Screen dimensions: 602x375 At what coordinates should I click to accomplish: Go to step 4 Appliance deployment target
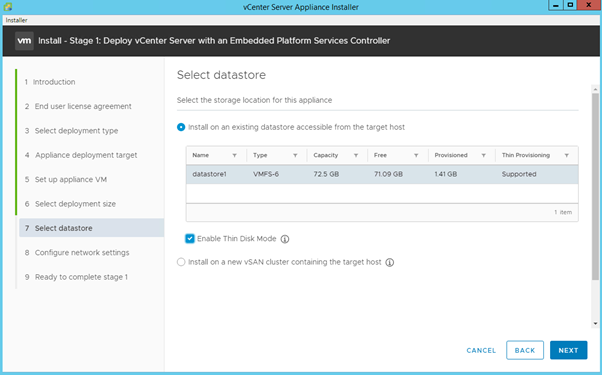point(81,155)
